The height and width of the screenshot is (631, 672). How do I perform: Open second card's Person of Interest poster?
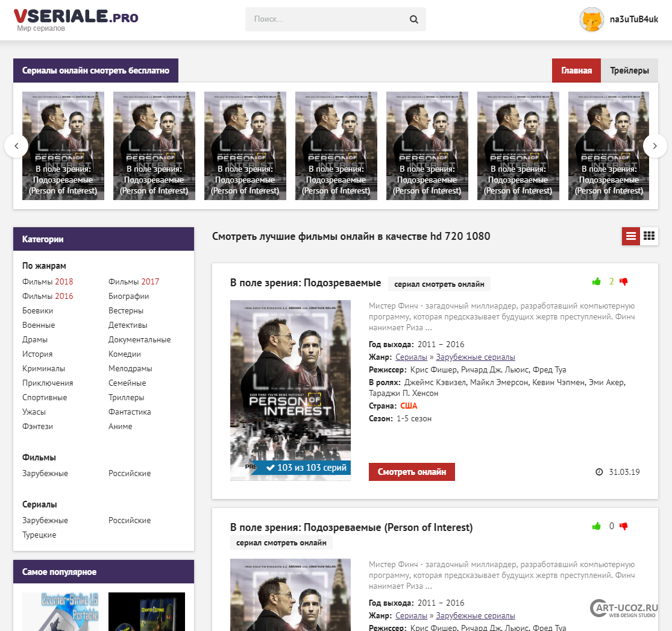pyautogui.click(x=290, y=595)
